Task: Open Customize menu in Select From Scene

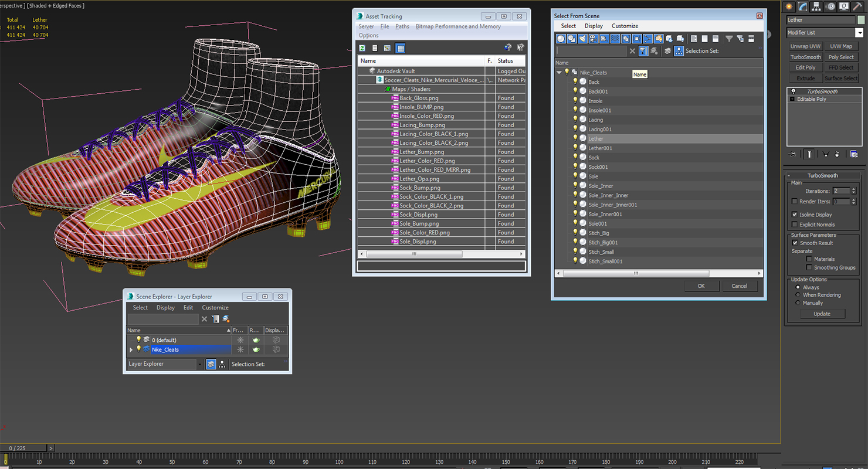Action: pyautogui.click(x=625, y=26)
